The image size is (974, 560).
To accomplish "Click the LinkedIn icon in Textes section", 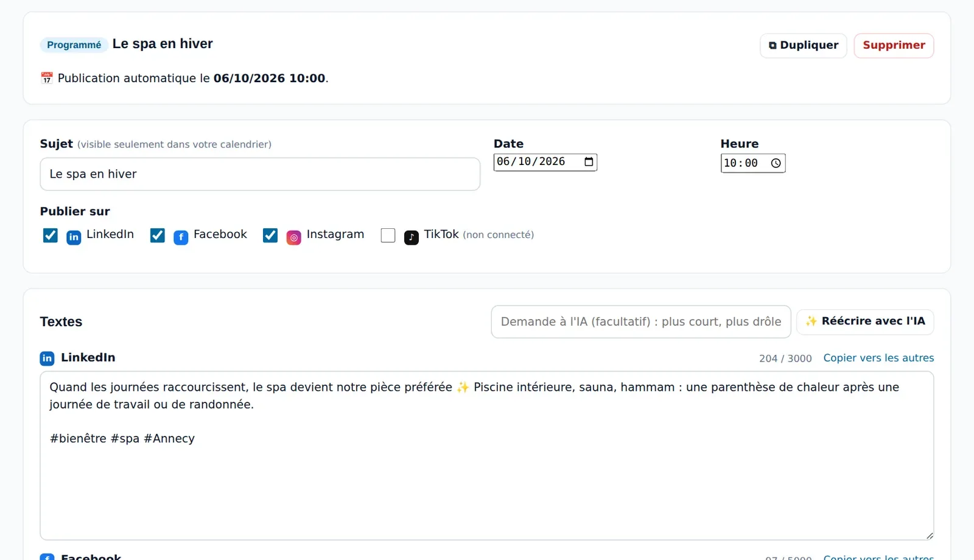I will click(47, 359).
